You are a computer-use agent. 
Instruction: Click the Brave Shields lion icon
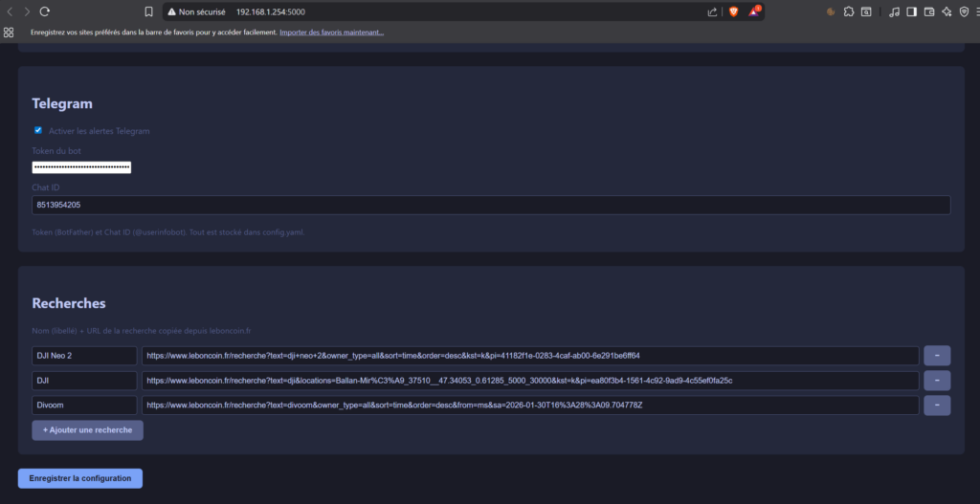[x=734, y=11]
